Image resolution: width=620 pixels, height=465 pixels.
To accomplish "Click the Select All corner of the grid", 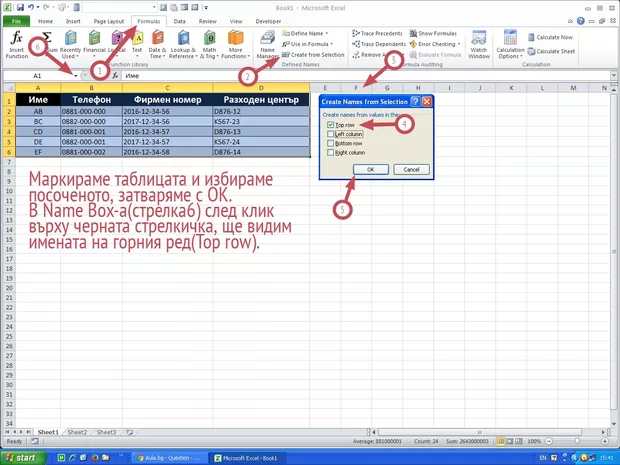I will click(x=9, y=88).
